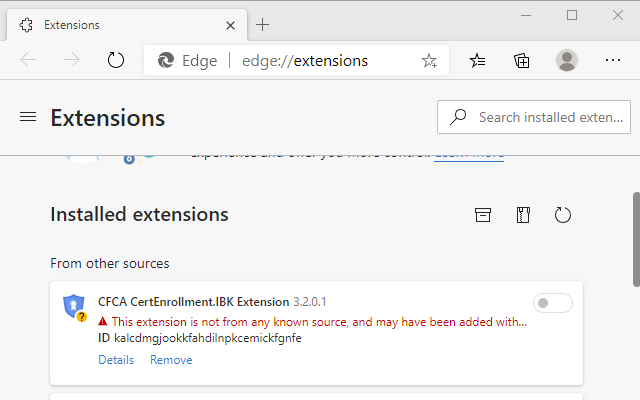This screenshot has width=640, height=400.
Task: Open a new tab with plus button
Action: (x=263, y=23)
